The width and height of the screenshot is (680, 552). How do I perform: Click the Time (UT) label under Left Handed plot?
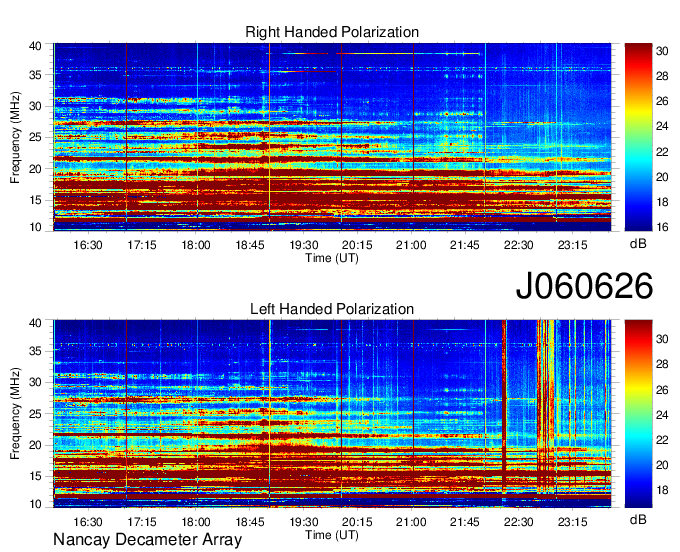click(x=332, y=535)
